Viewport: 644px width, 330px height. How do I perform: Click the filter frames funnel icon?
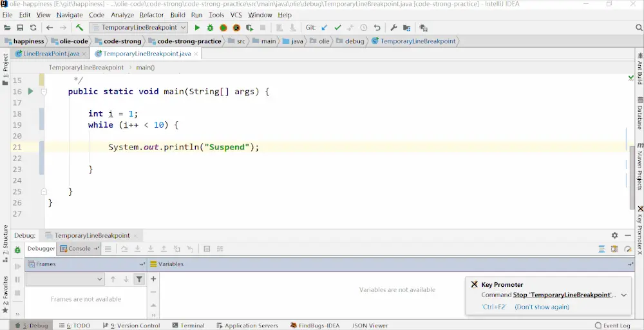click(x=139, y=279)
